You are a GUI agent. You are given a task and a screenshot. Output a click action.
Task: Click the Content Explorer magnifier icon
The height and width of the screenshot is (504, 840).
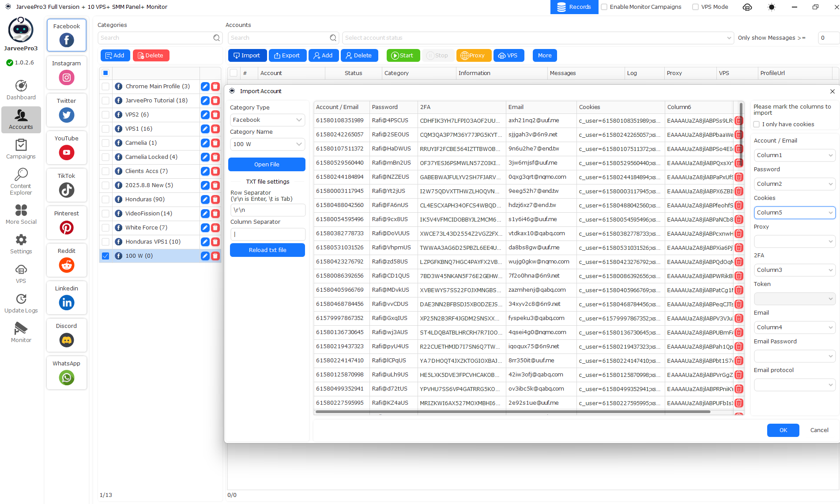coord(21,175)
